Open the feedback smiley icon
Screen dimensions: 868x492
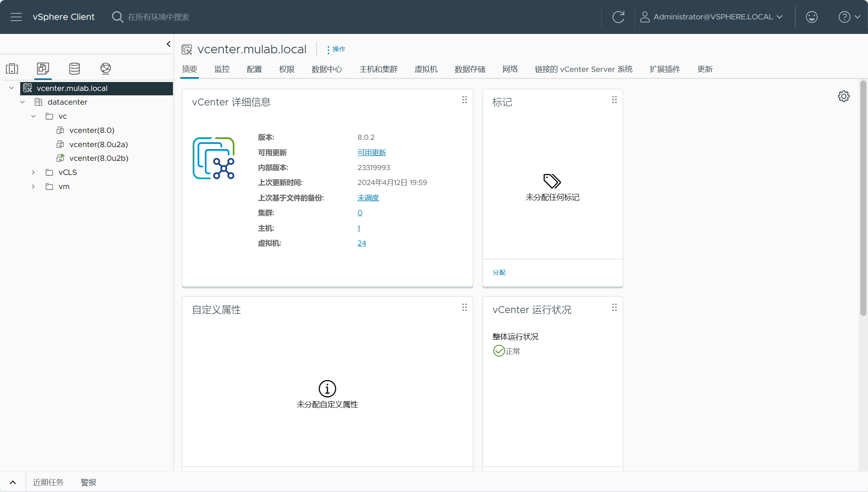tap(811, 17)
